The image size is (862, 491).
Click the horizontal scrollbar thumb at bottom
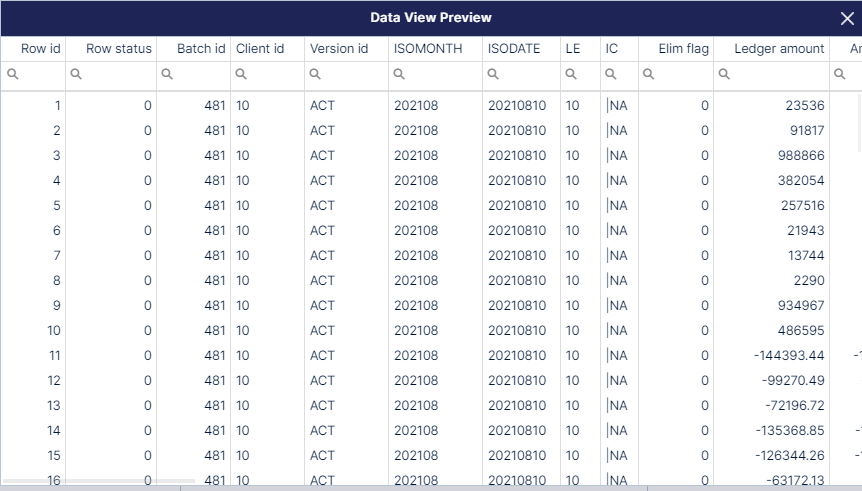pos(98,481)
